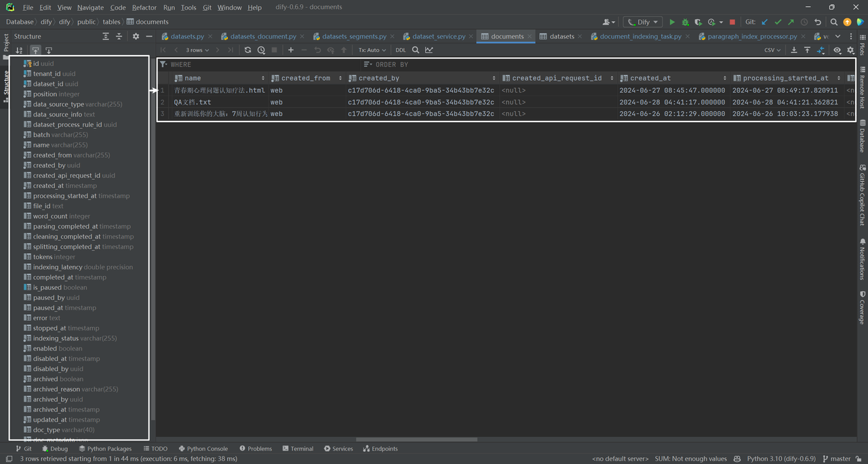Toggle the Coverage tool window
This screenshot has height=464, width=868.
click(862, 307)
